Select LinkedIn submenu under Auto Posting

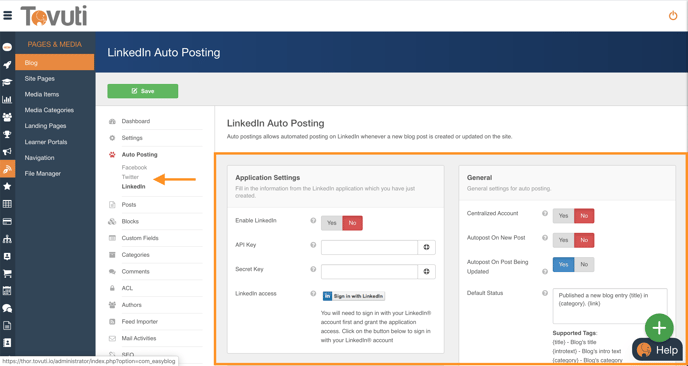[x=133, y=187]
